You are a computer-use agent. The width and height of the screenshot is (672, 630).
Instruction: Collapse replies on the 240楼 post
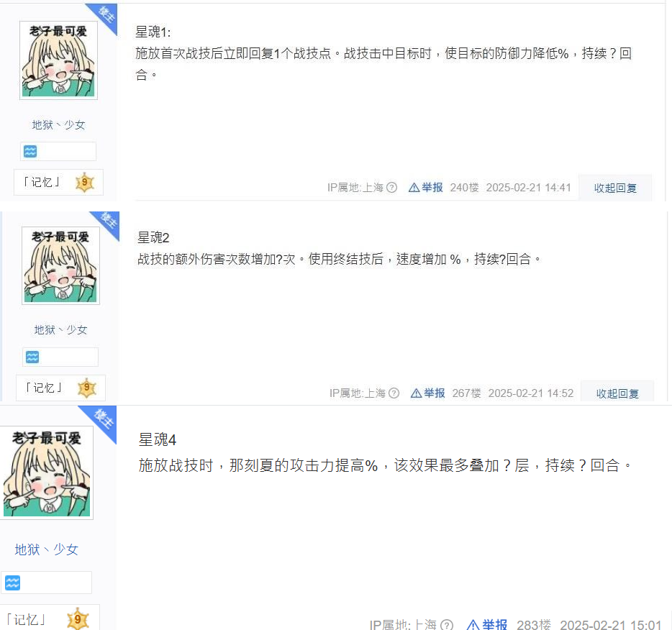[615, 188]
